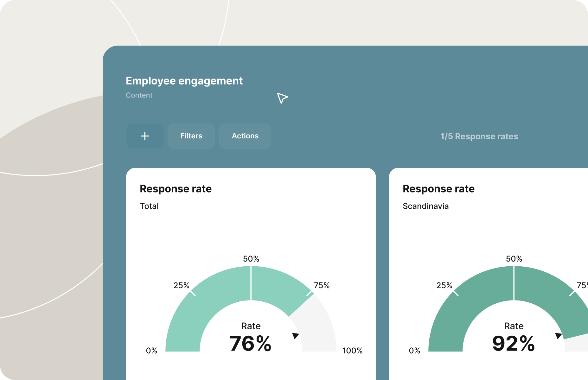Click the 'Employee engagement' dashboard title
Image resolution: width=588 pixels, height=380 pixels.
pyautogui.click(x=184, y=81)
